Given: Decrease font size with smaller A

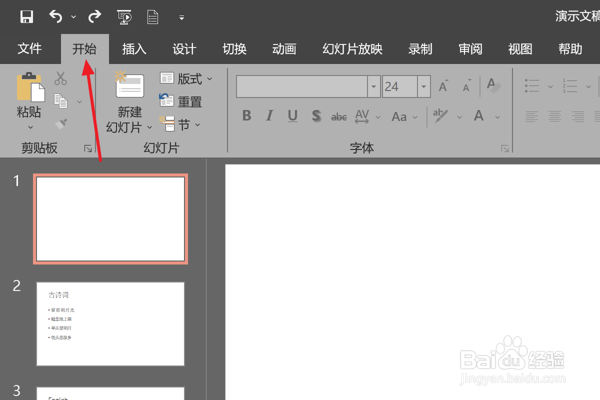Looking at the screenshot, I should 466,86.
